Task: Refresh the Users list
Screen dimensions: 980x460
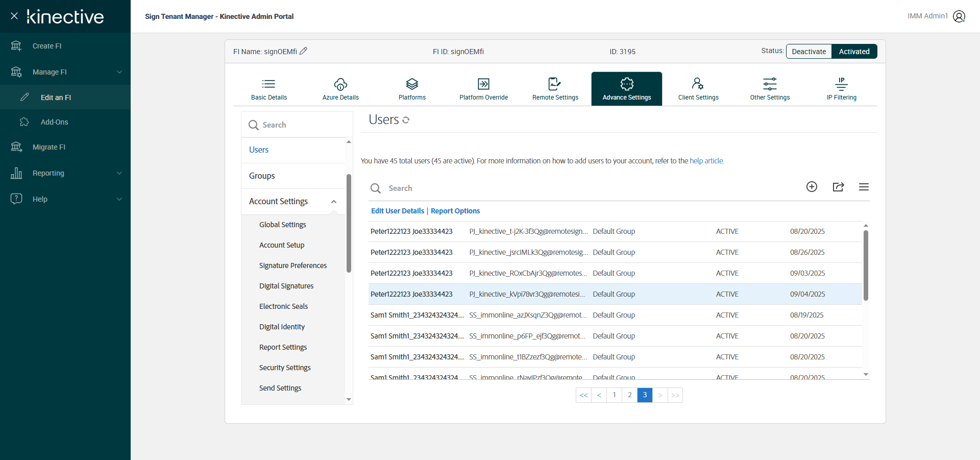Action: click(x=406, y=120)
